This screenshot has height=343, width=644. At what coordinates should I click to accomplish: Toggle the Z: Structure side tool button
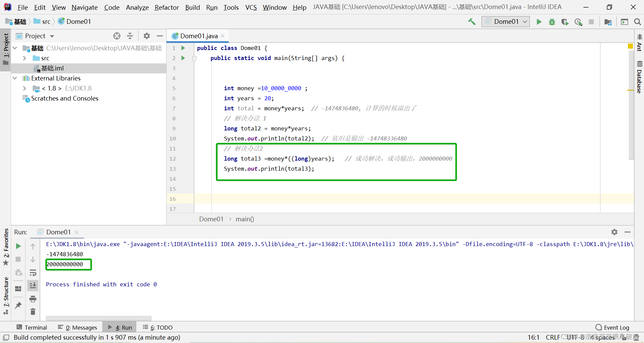pos(6,296)
